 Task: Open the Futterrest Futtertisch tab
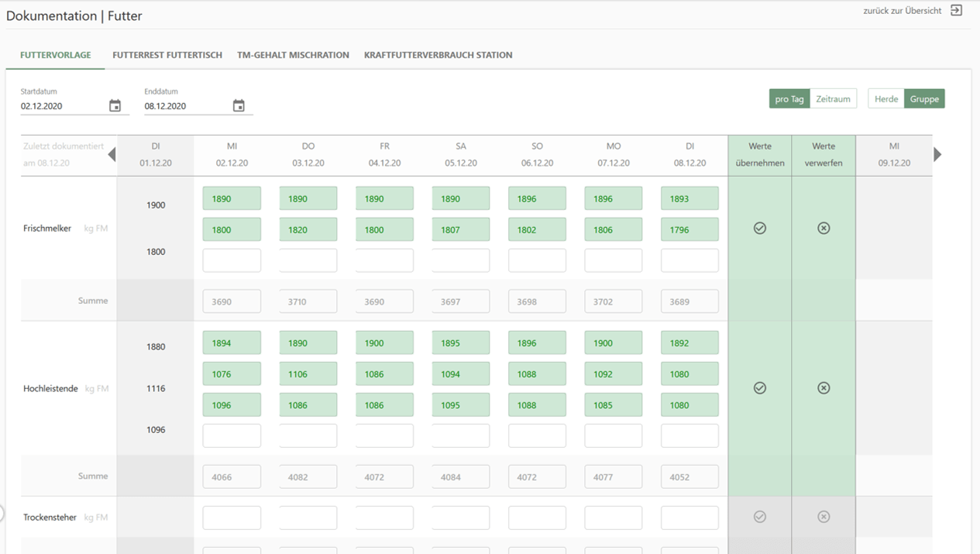click(167, 55)
